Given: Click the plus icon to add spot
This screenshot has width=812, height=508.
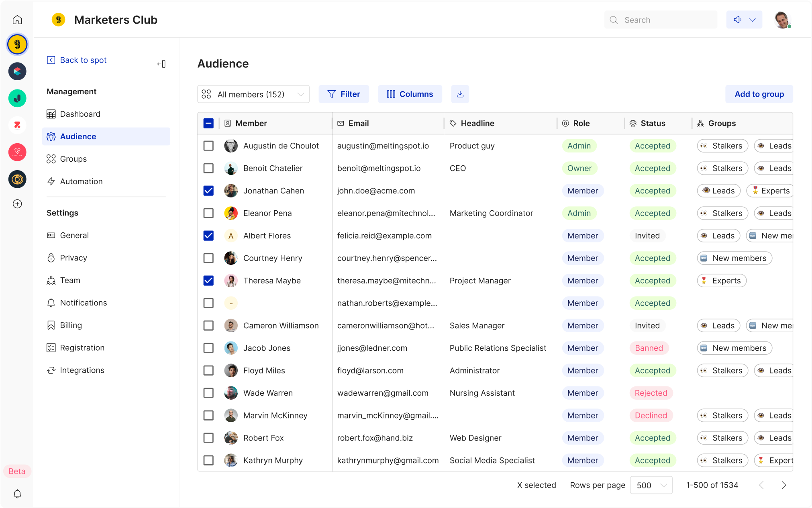Looking at the screenshot, I should point(17,204).
